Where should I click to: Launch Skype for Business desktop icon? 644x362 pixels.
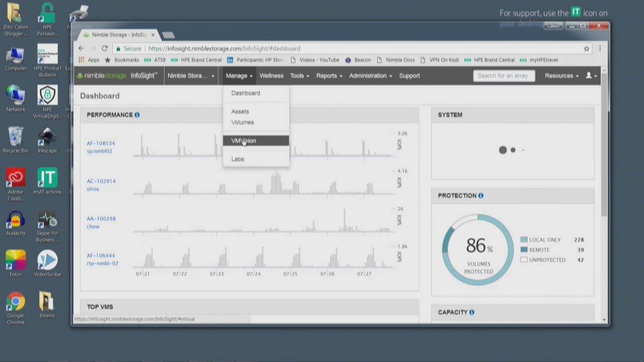47,226
